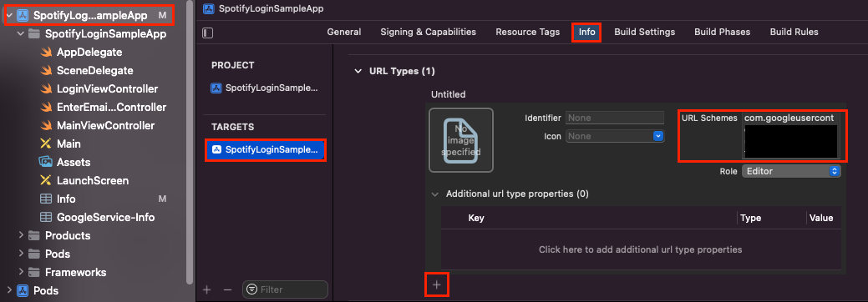Open the LaunchScreen storyboard
Screen dimensions: 868x302
pos(93,180)
